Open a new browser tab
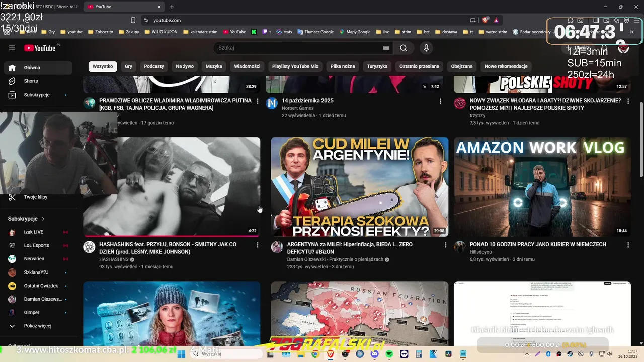The image size is (644, 362). [172, 7]
